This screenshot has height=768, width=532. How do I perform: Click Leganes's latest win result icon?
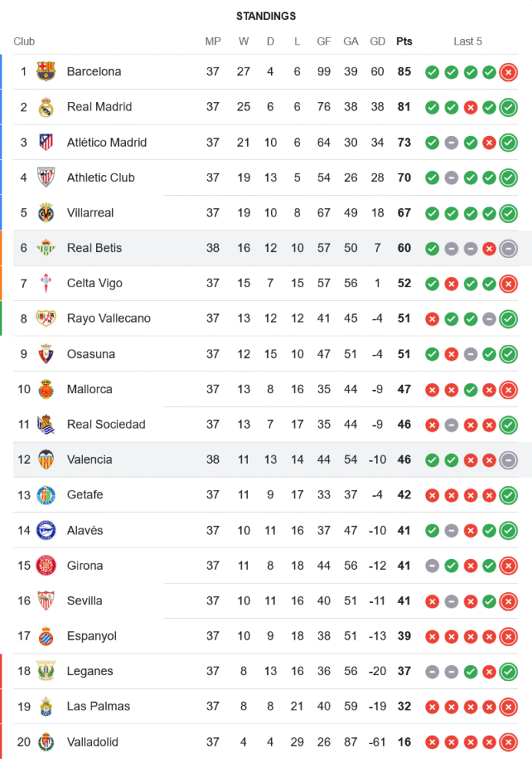click(x=507, y=672)
